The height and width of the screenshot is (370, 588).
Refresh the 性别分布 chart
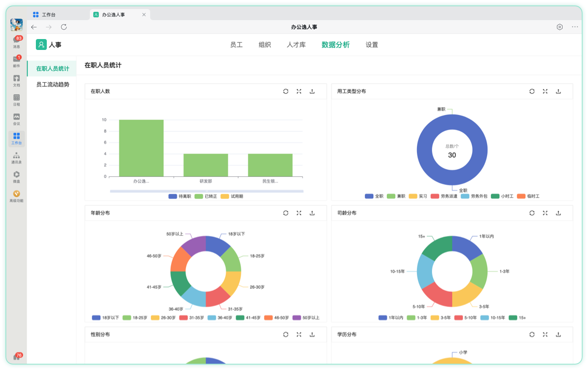(x=286, y=334)
